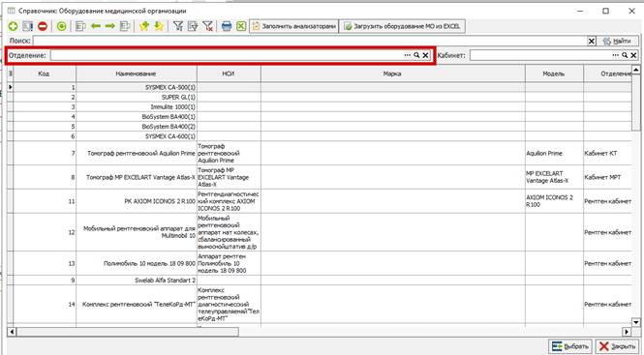The width and height of the screenshot is (644, 355).
Task: Click code cell 12 in Код column
Action: pos(45,233)
